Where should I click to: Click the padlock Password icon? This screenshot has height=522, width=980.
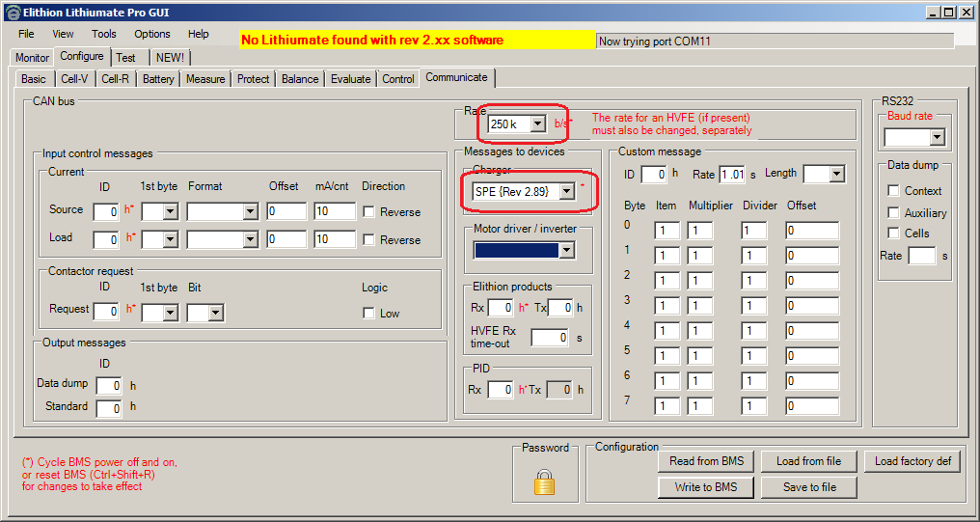pos(545,482)
